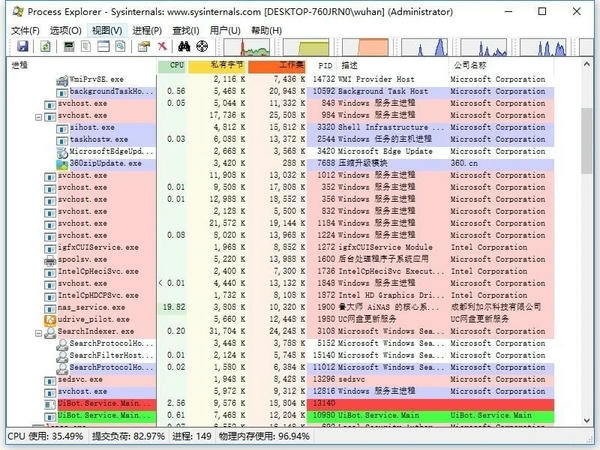The image size is (600, 450).
Task: Open the process Properties toolbar icon
Action: pyautogui.click(x=144, y=47)
